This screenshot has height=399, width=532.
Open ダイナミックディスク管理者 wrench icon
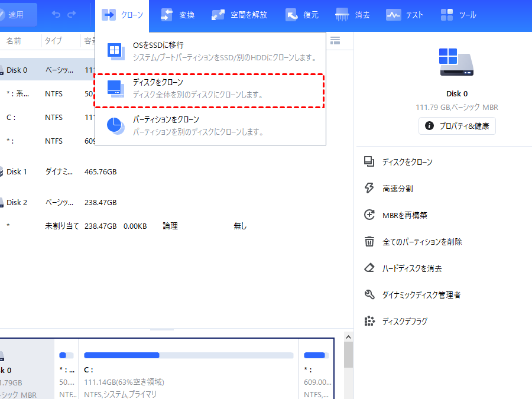coord(369,295)
